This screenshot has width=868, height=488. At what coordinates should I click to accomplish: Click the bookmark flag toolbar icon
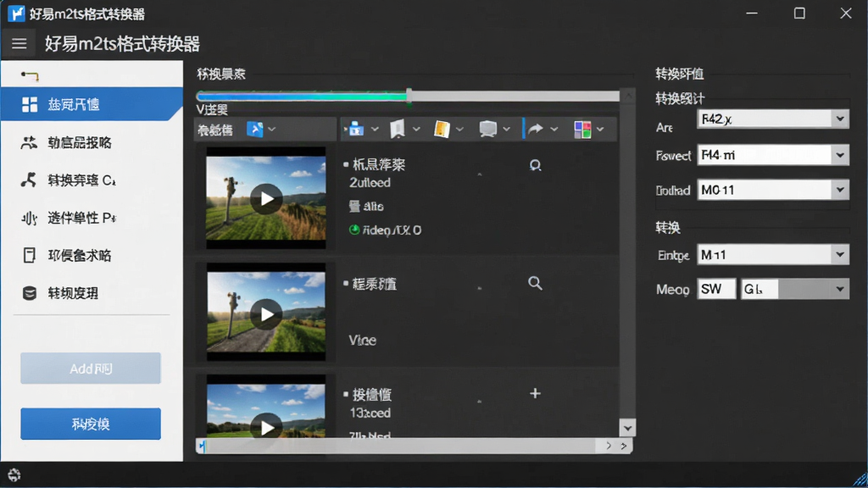click(398, 130)
